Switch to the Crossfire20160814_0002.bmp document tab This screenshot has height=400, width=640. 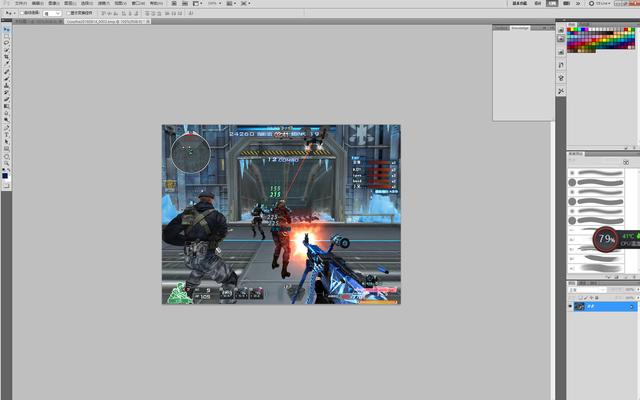coord(107,21)
